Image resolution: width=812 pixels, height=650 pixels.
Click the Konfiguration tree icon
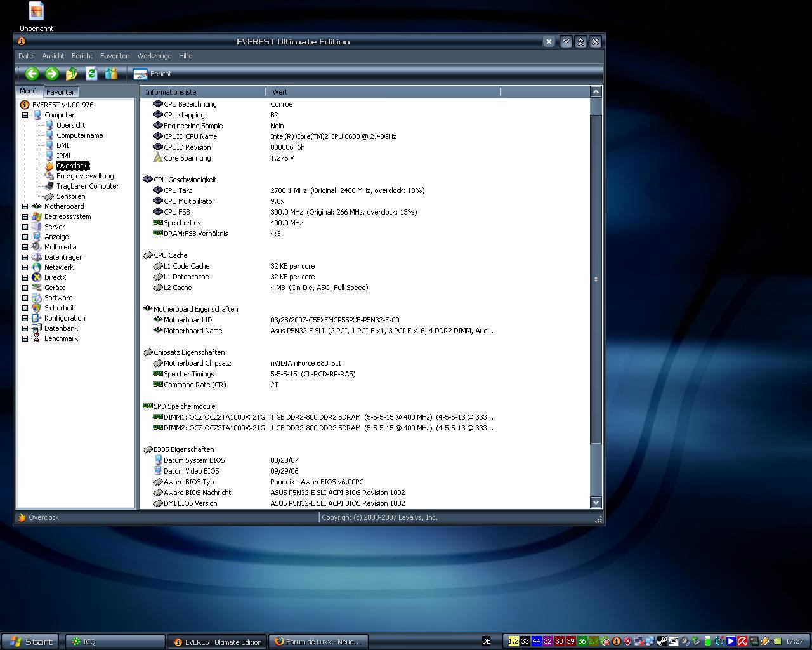(x=37, y=318)
